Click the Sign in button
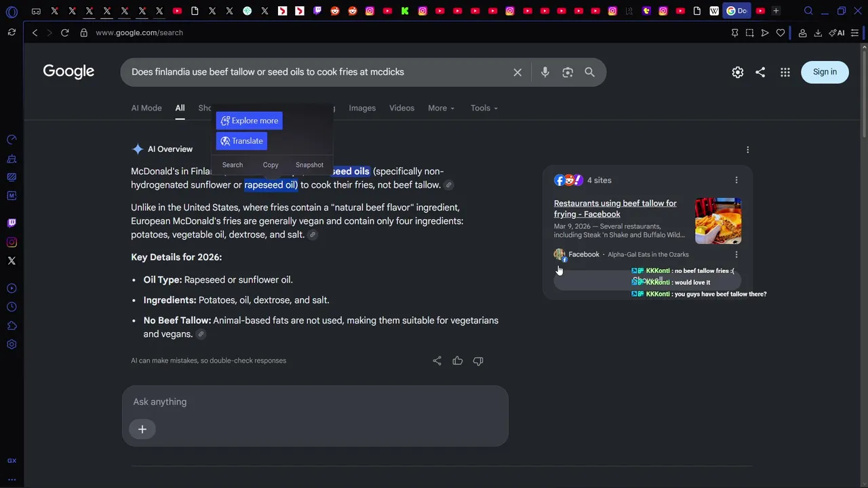Image resolution: width=868 pixels, height=488 pixels. tap(825, 72)
